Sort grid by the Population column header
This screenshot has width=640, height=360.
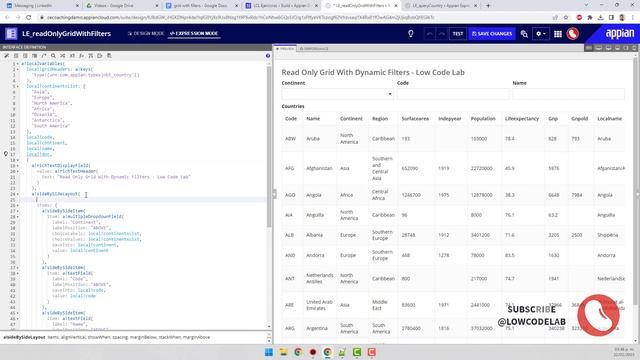pos(483,118)
